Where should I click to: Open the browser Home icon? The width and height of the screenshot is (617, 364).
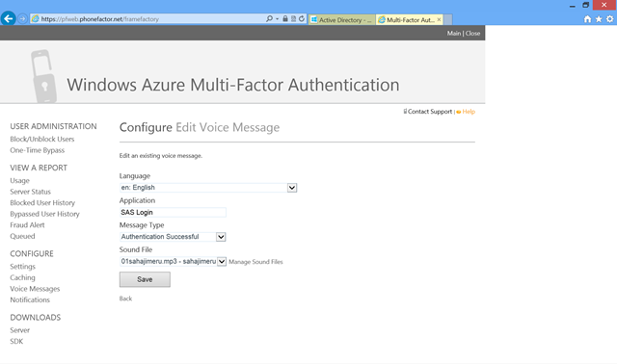tap(587, 19)
